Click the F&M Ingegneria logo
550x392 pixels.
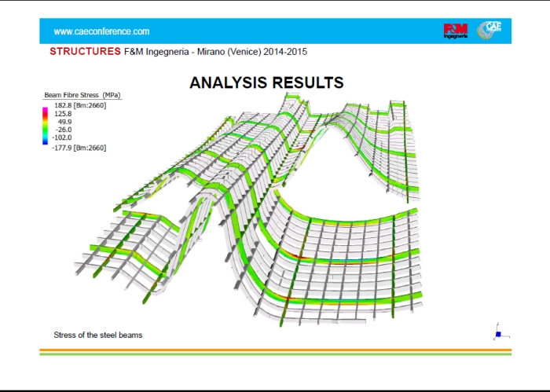(456, 31)
